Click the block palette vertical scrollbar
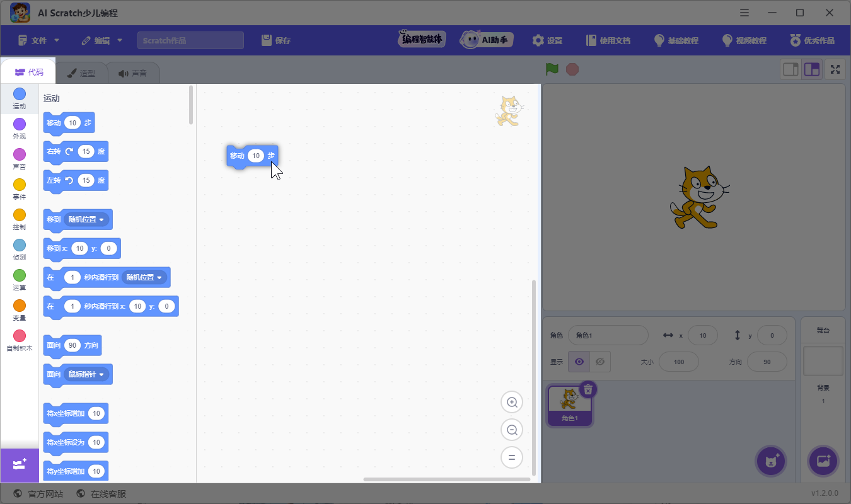This screenshot has width=851, height=504. click(191, 105)
